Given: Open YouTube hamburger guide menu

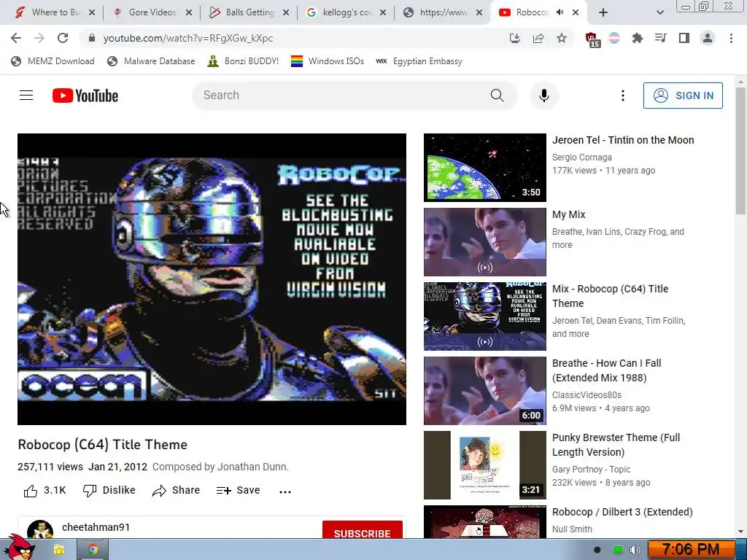Looking at the screenshot, I should (x=26, y=96).
